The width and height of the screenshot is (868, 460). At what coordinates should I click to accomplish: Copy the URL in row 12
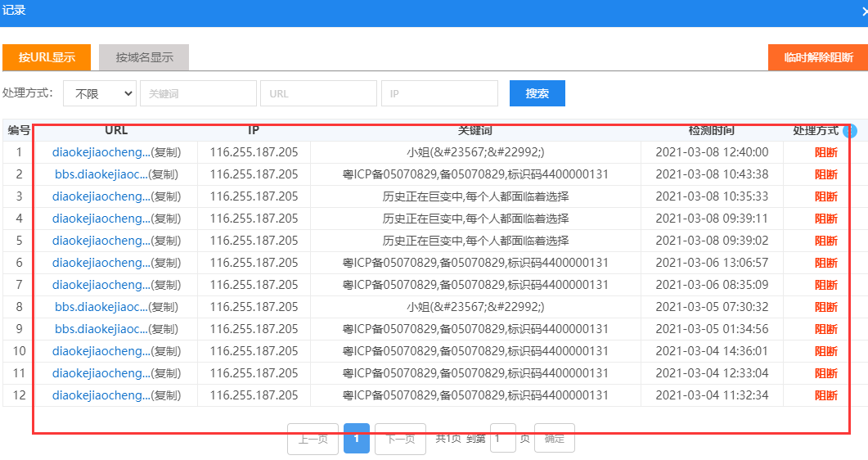166,395
